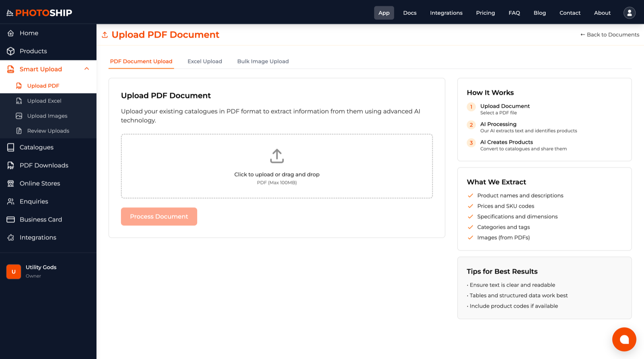Open Contact in top navigation
This screenshot has width=644, height=359.
tap(570, 13)
